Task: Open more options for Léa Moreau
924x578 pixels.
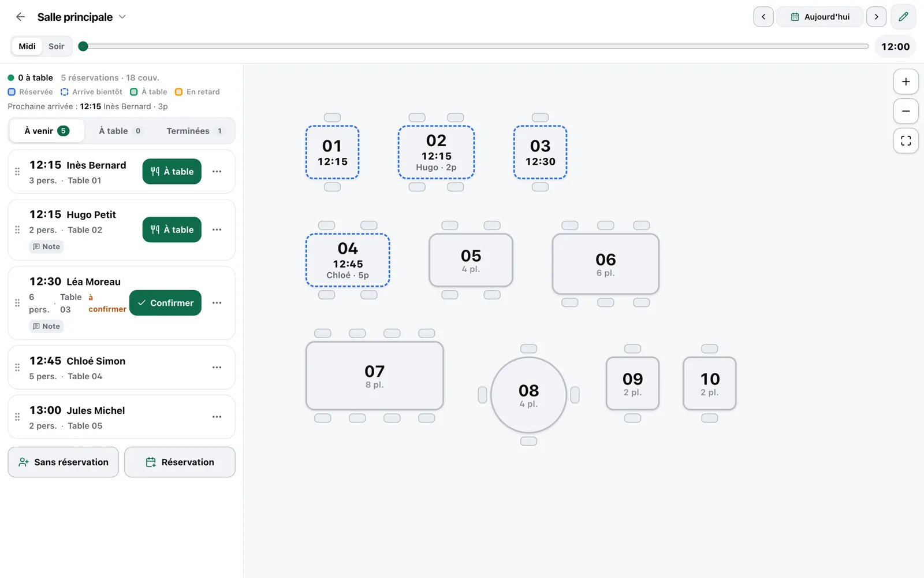Action: 217,303
